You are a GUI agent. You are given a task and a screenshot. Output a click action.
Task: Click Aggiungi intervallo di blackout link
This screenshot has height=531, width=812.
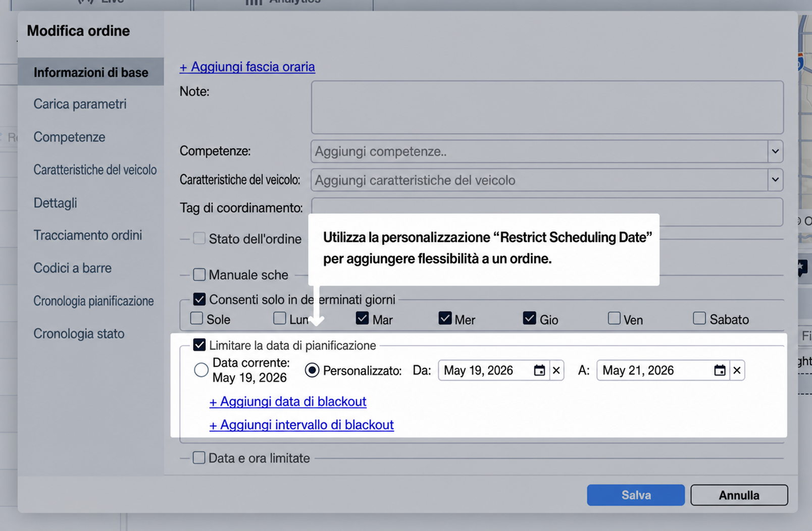pyautogui.click(x=301, y=425)
